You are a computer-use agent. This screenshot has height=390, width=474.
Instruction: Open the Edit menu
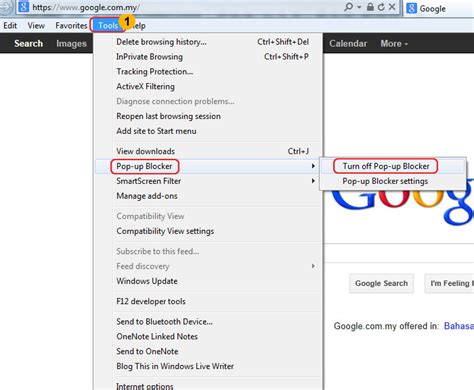10,26
